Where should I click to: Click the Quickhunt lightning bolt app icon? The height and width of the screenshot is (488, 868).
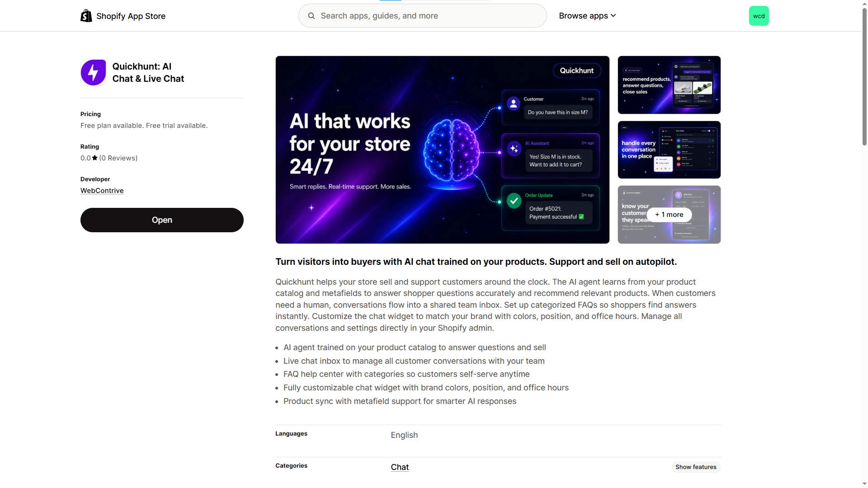(93, 72)
